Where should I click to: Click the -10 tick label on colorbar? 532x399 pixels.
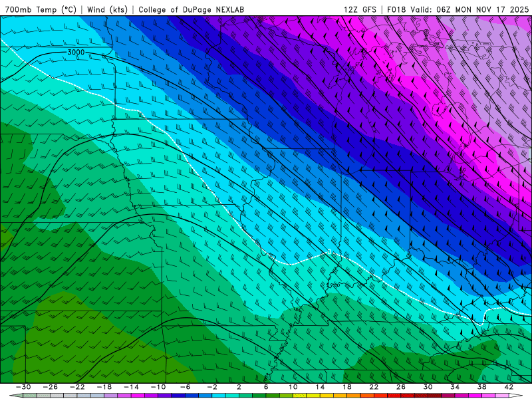tap(158, 387)
